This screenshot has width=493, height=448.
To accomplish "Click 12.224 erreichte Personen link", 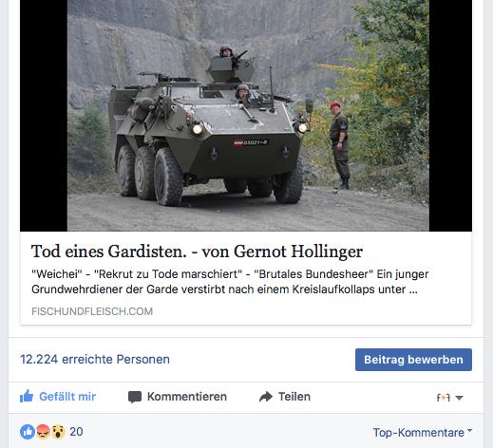I will coord(95,360).
